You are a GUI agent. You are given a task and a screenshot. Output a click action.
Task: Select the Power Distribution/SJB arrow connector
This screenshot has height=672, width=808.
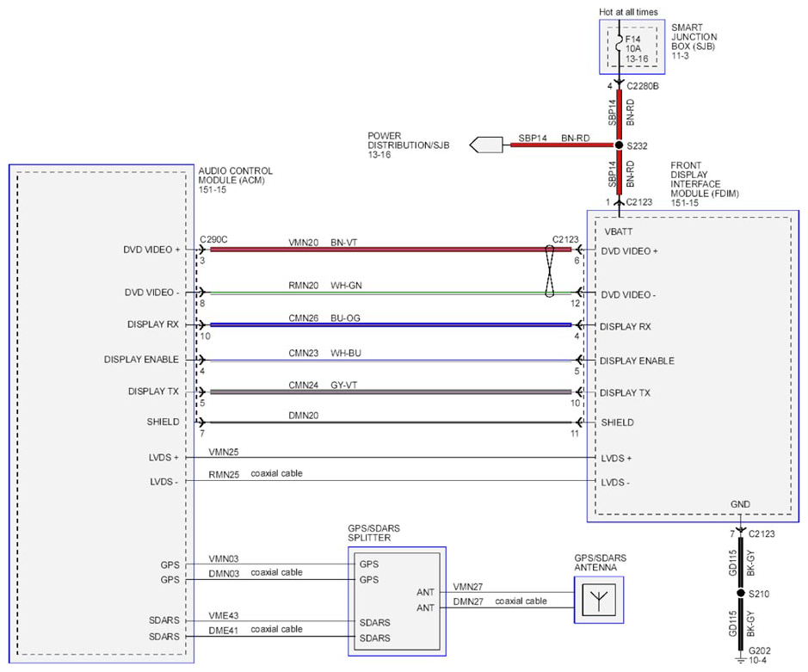(x=486, y=145)
